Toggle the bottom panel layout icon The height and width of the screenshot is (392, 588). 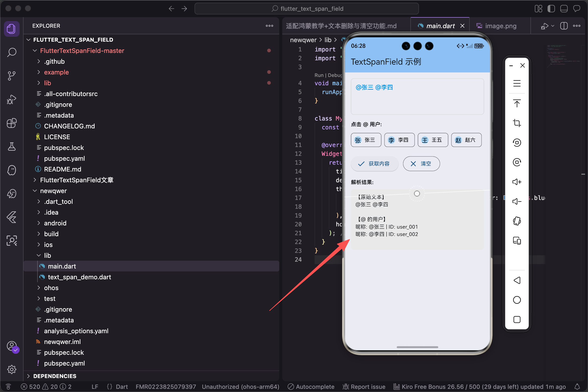pyautogui.click(x=564, y=9)
